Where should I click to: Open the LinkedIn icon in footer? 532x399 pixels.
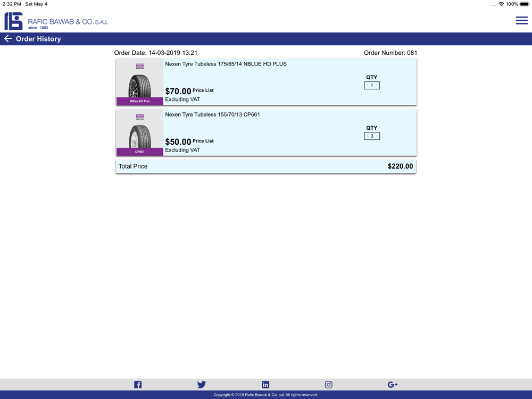[x=265, y=385]
